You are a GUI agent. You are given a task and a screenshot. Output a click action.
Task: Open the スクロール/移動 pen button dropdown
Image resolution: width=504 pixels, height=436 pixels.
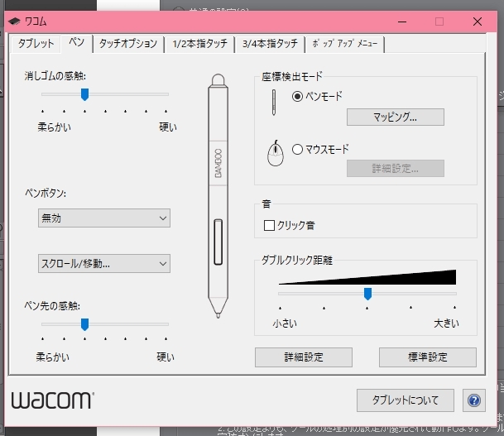pos(104,264)
